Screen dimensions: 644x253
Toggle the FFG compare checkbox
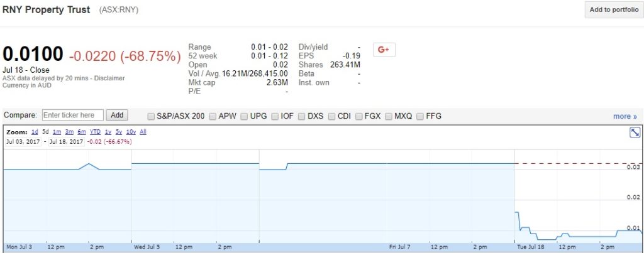[420, 116]
